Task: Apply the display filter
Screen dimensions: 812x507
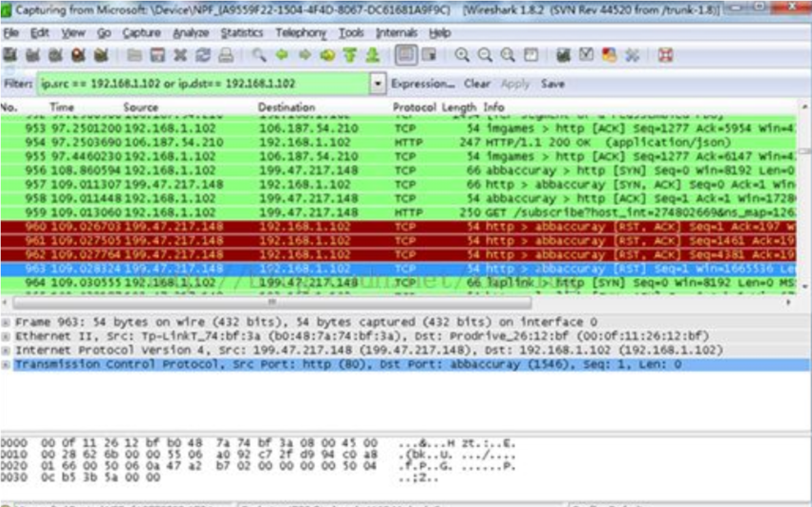Action: click(x=515, y=83)
